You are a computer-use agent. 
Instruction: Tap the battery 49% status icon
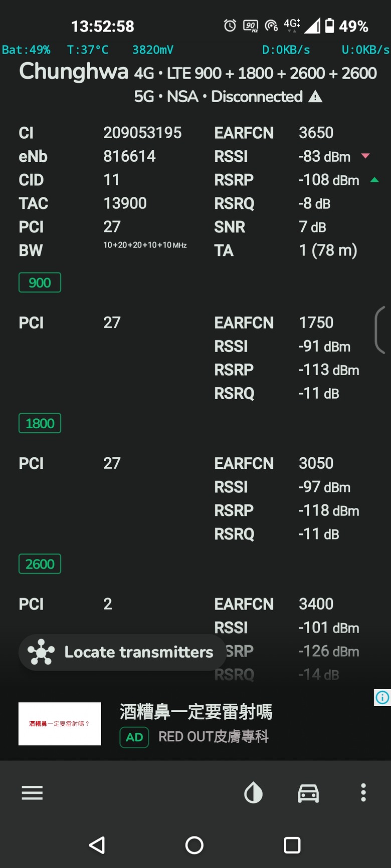pos(329,26)
